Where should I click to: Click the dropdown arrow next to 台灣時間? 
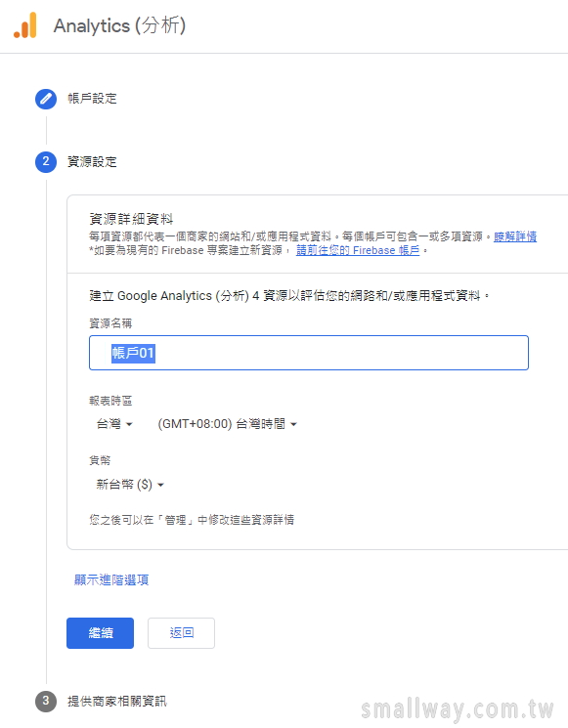293,424
